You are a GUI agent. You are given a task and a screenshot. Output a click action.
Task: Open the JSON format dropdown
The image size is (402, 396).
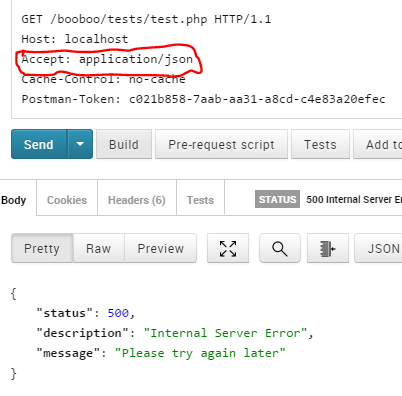click(378, 248)
